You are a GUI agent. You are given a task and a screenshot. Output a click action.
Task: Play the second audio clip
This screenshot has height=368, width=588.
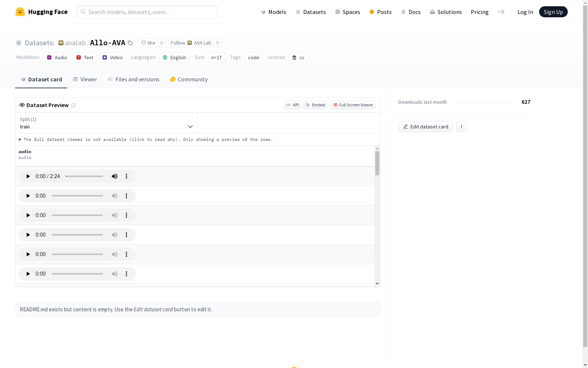[x=28, y=196]
